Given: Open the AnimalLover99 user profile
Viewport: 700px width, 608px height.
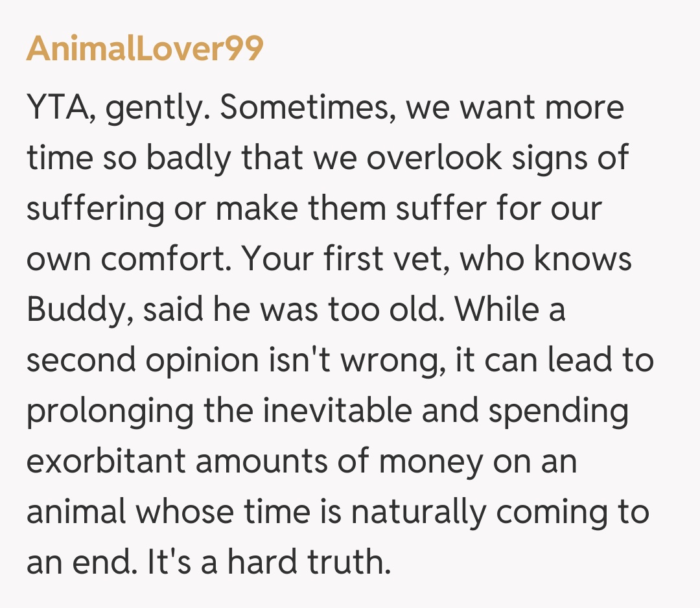Looking at the screenshot, I should [145, 49].
